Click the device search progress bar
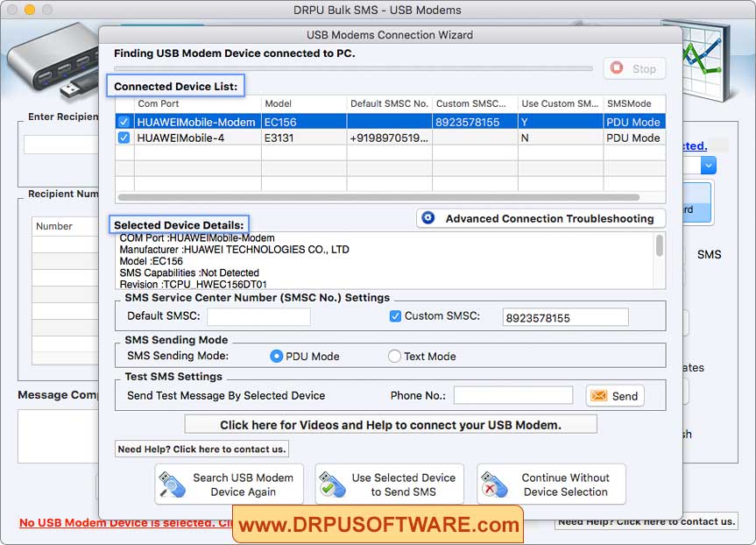This screenshot has height=545, width=756. [x=353, y=68]
